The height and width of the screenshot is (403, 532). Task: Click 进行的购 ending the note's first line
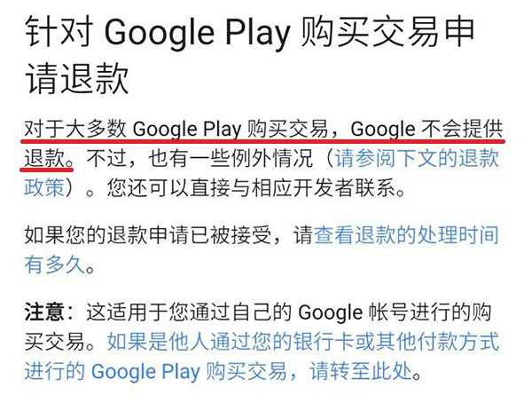point(450,312)
